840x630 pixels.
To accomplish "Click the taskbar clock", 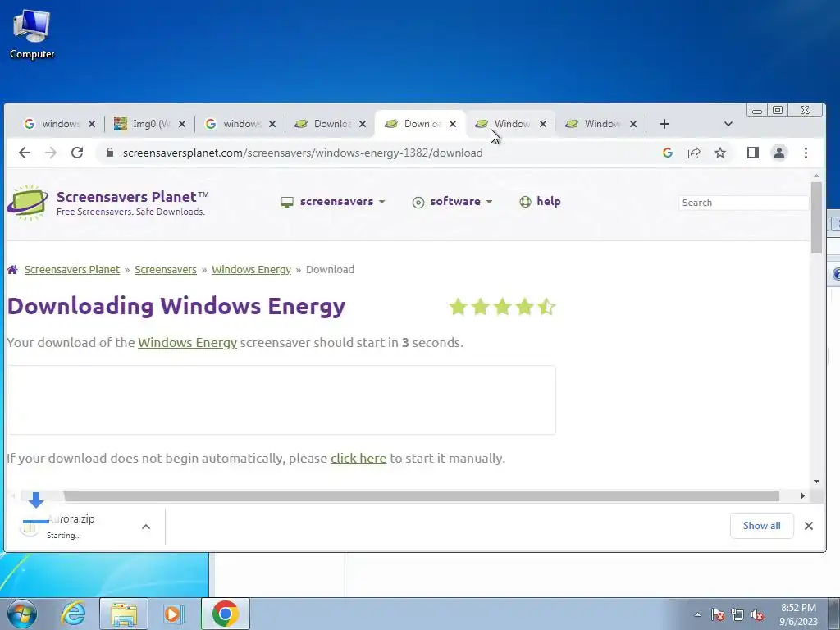I will pos(798,614).
